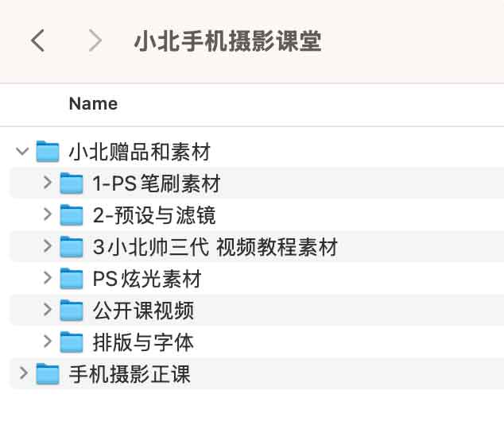
Task: Click the PS 炫光素材 folder icon
Action: tap(72, 279)
